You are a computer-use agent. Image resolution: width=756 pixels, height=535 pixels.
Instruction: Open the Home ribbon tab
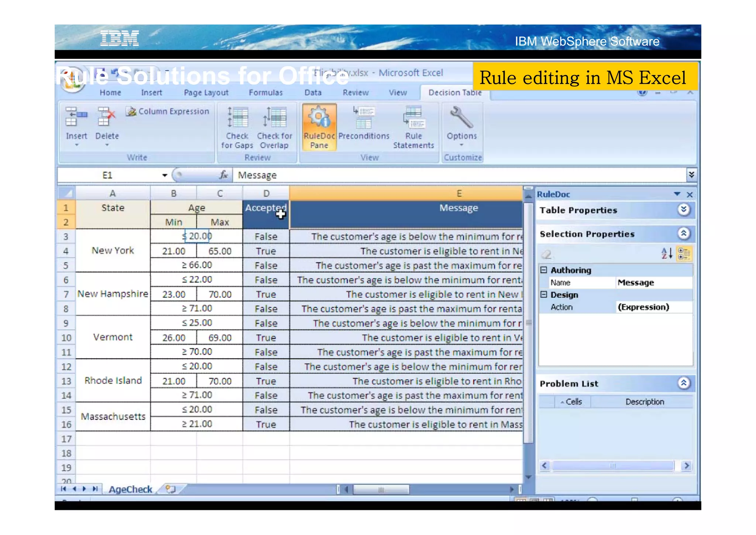click(110, 93)
